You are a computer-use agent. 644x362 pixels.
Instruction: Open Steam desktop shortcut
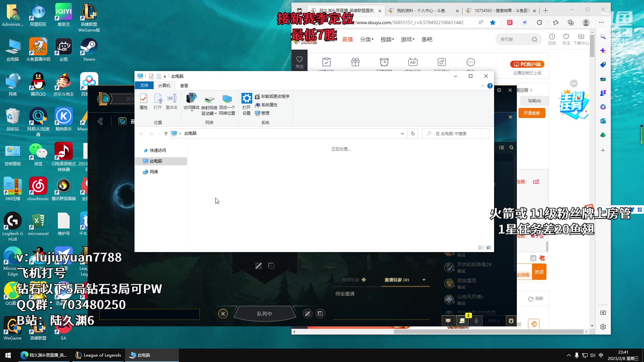[x=89, y=50]
